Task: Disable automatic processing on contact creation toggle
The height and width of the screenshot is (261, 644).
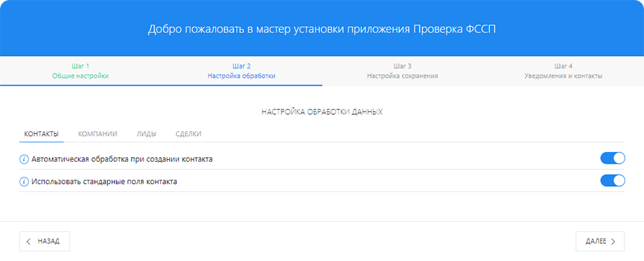Action: tap(612, 159)
